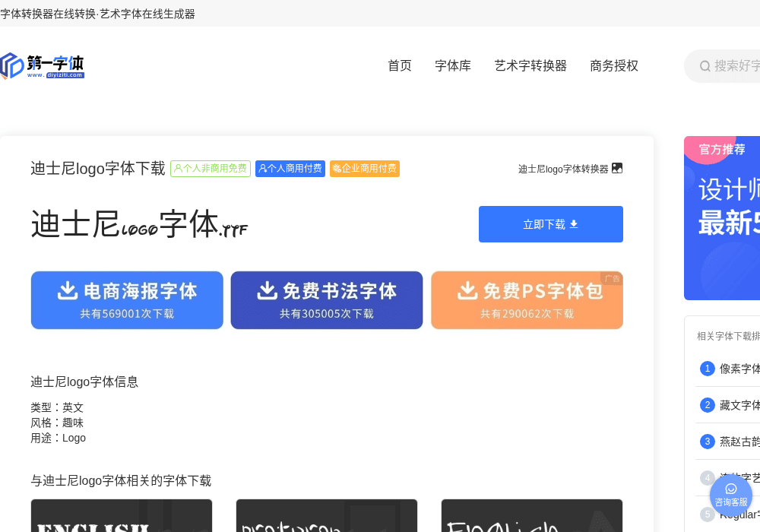The width and height of the screenshot is (760, 532).
Task: Click the image icon beside 字体转换器
Action: point(617,168)
